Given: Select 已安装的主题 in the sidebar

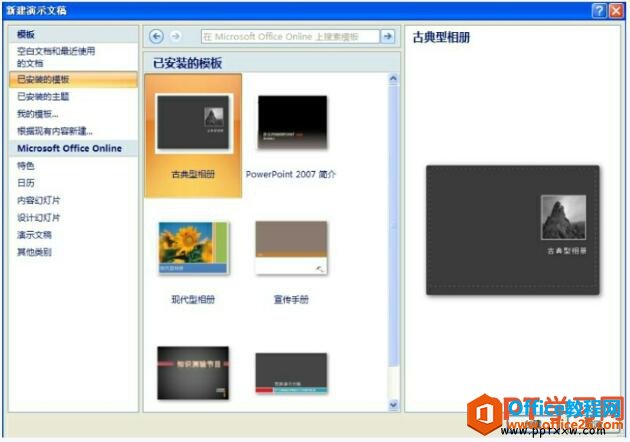Looking at the screenshot, I should [43, 96].
